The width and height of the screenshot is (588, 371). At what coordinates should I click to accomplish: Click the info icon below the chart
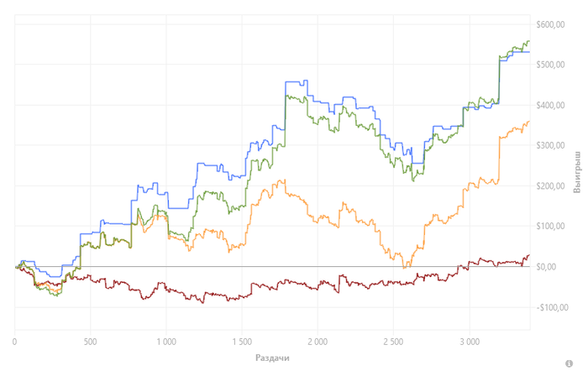click(x=580, y=363)
